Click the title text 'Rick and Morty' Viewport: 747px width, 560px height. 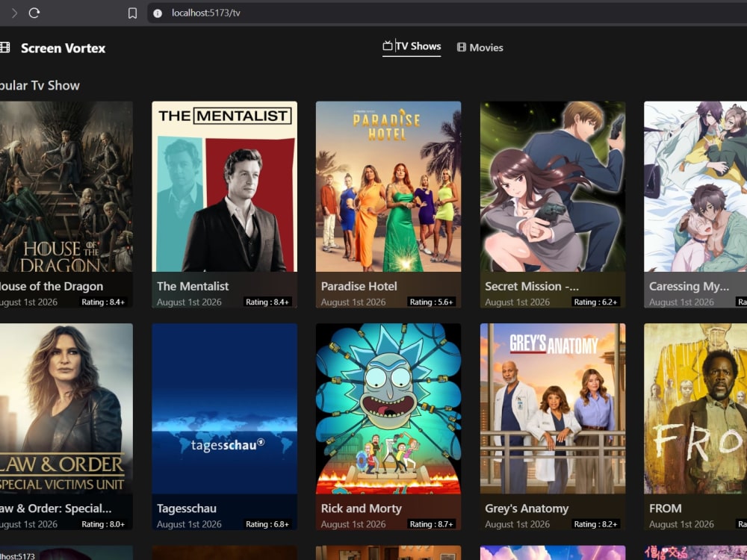point(361,508)
